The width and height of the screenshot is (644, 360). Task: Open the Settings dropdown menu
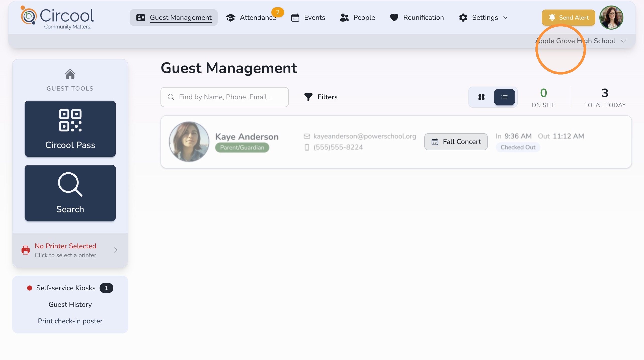click(x=484, y=18)
